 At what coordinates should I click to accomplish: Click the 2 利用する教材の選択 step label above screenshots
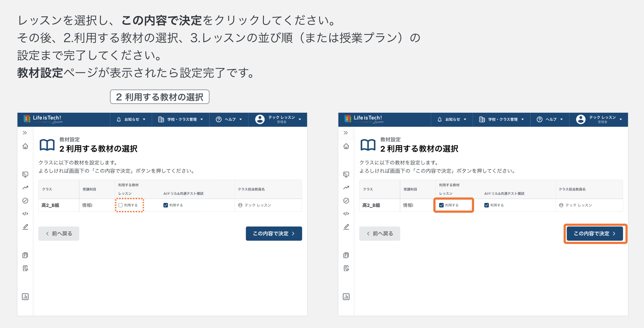160,97
